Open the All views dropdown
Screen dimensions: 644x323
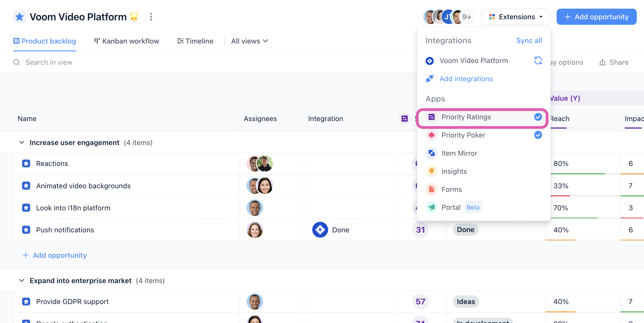pyautogui.click(x=250, y=41)
